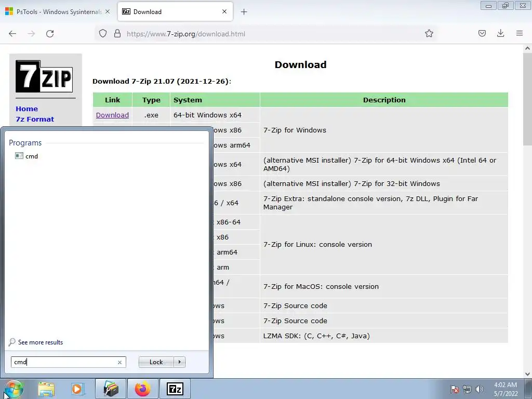Image resolution: width=532 pixels, height=399 pixels.
Task: Click Download link for 64-bit Windows x64
Action: coord(112,115)
